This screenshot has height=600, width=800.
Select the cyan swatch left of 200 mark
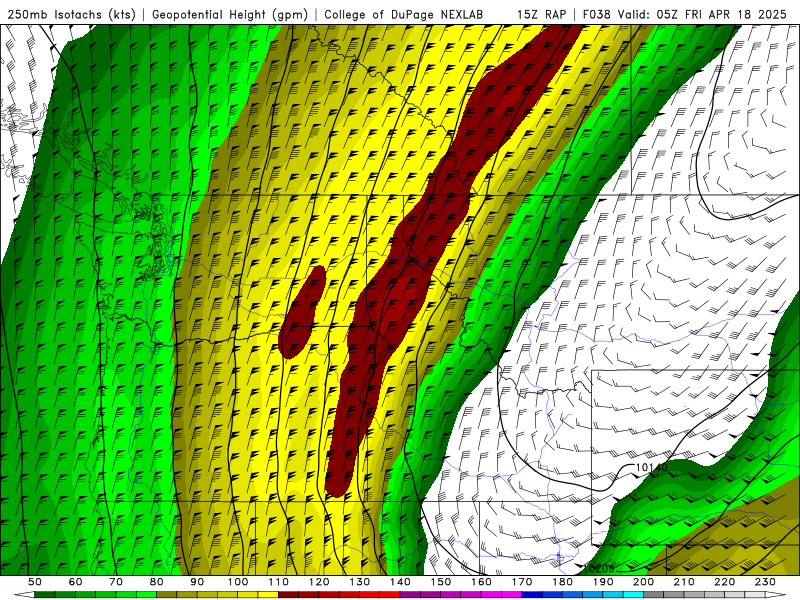[633, 595]
